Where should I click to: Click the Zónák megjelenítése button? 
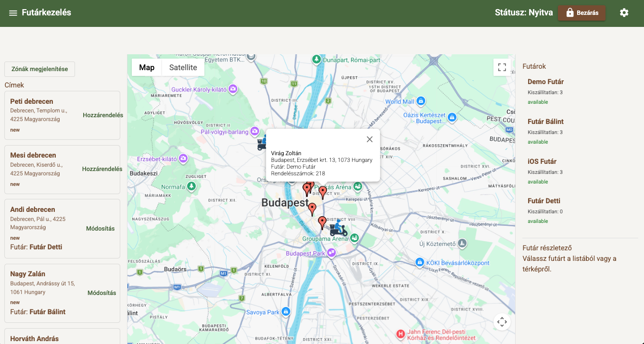click(x=39, y=69)
